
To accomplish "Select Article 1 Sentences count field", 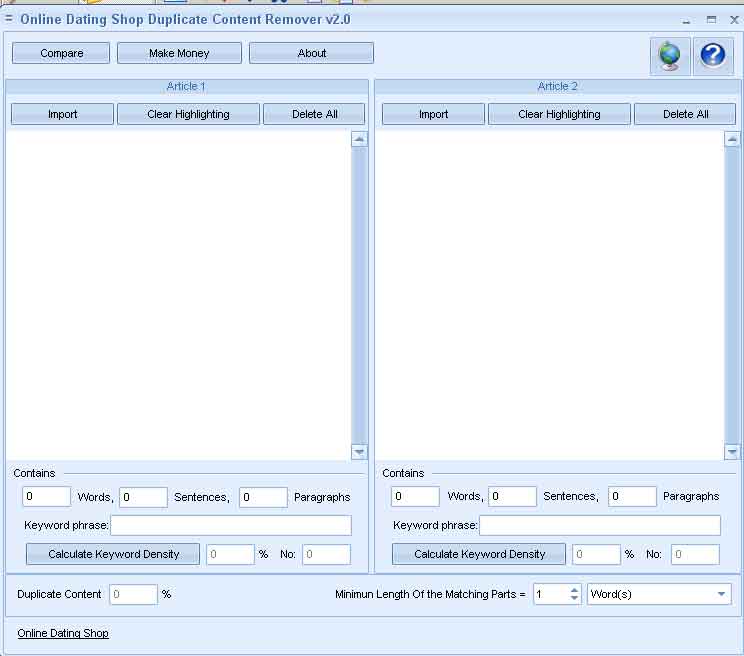I will [143, 497].
